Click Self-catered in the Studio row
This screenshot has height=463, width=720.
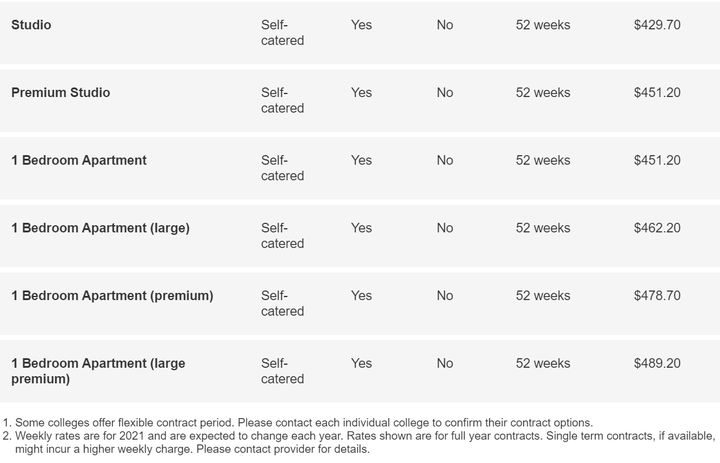click(282, 33)
